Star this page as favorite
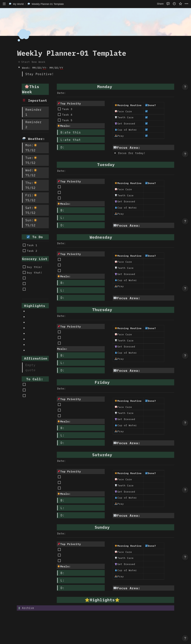The height and width of the screenshot is (644, 191). (180, 4)
